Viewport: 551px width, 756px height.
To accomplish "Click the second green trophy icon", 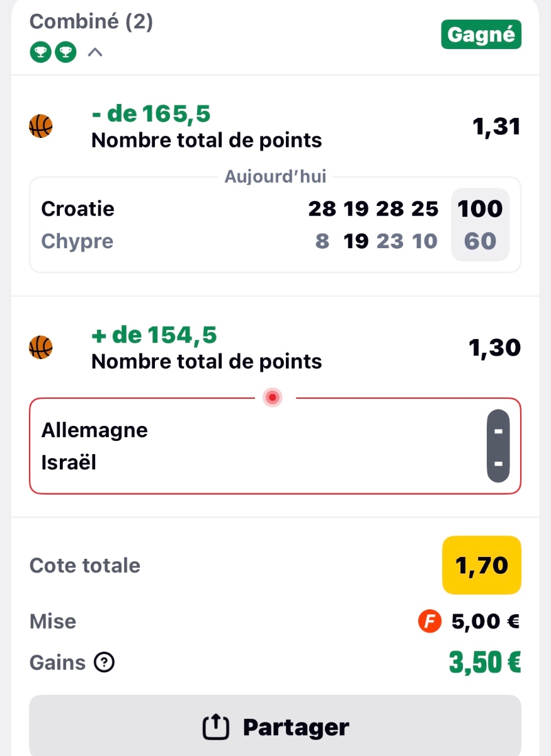I will point(64,53).
